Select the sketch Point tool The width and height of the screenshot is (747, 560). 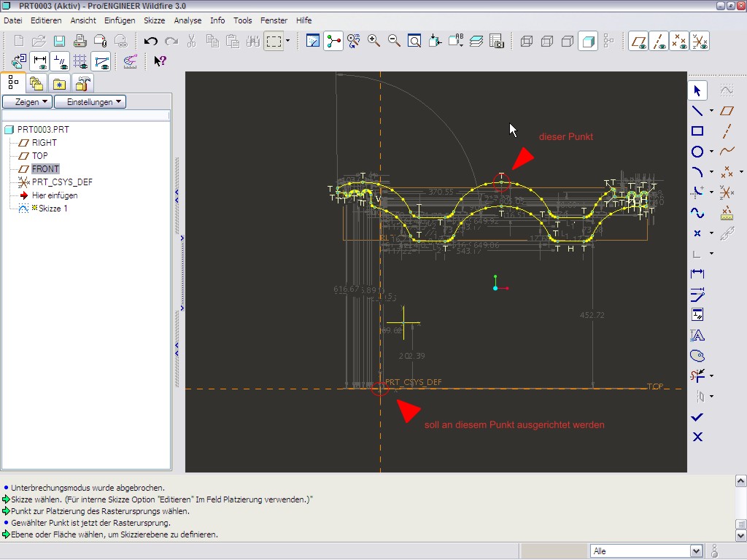click(697, 233)
